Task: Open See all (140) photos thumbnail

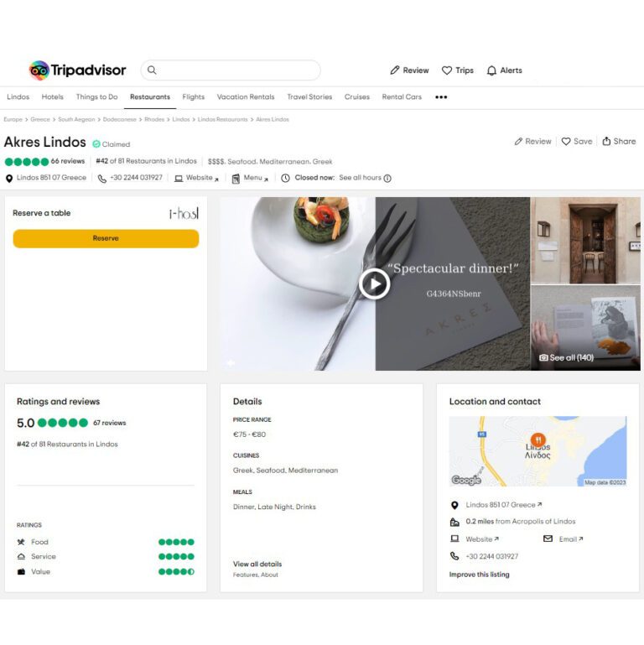Action: coord(585,328)
